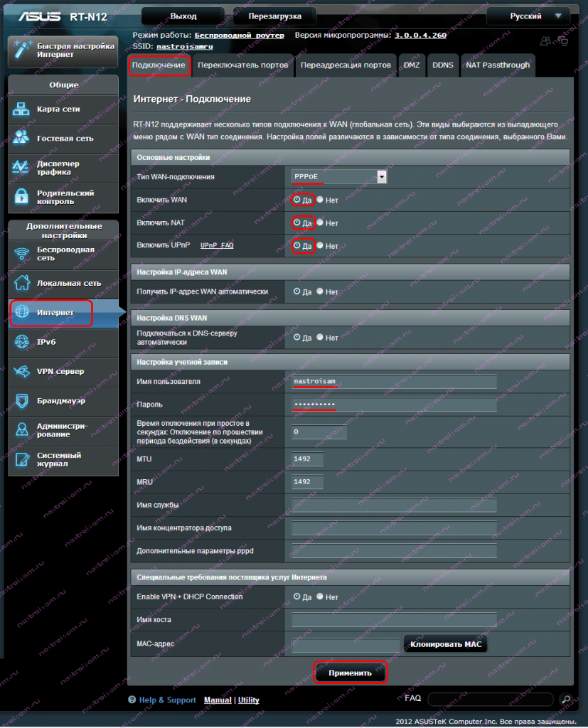The width and height of the screenshot is (588, 728).
Task: Open the IPv6 globe icon
Action: coord(21,342)
